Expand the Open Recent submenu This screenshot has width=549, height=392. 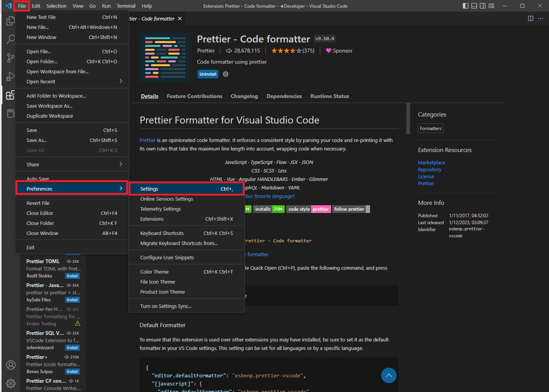coord(72,81)
